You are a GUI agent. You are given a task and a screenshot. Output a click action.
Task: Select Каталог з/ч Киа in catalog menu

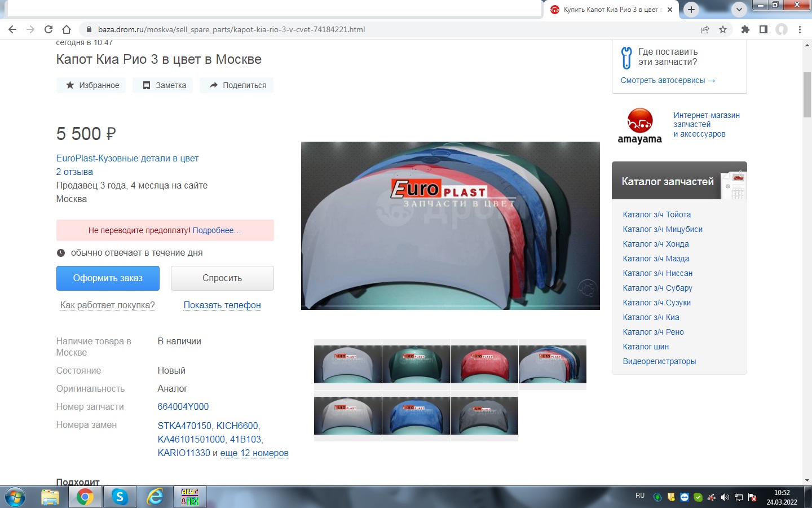[x=651, y=317]
